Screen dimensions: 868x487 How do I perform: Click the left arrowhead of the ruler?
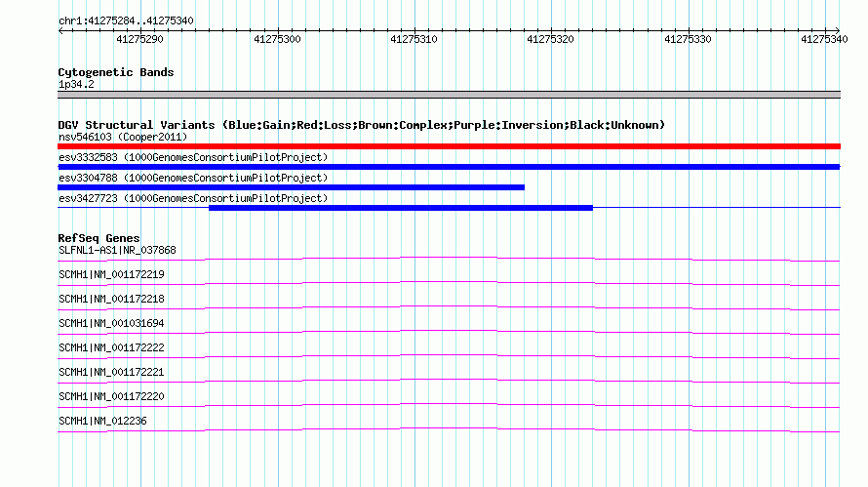(60, 31)
